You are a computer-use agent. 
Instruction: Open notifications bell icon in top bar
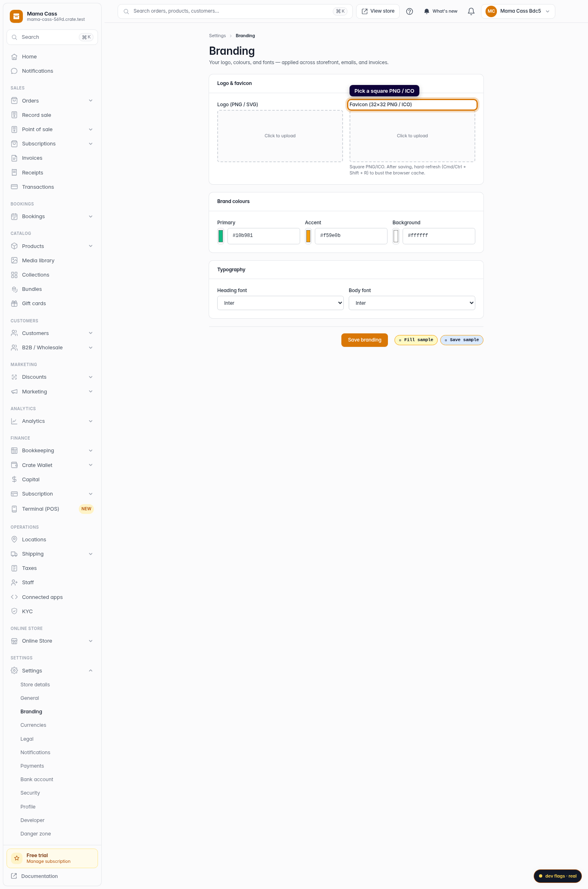471,11
